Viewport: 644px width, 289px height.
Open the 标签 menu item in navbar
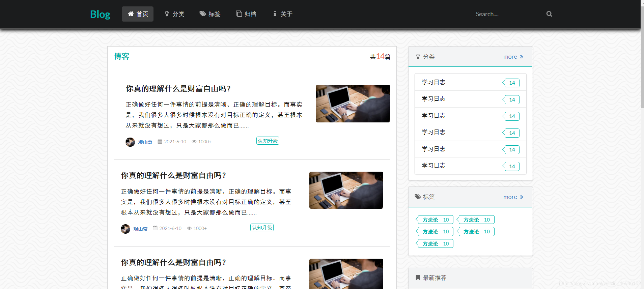click(x=210, y=14)
